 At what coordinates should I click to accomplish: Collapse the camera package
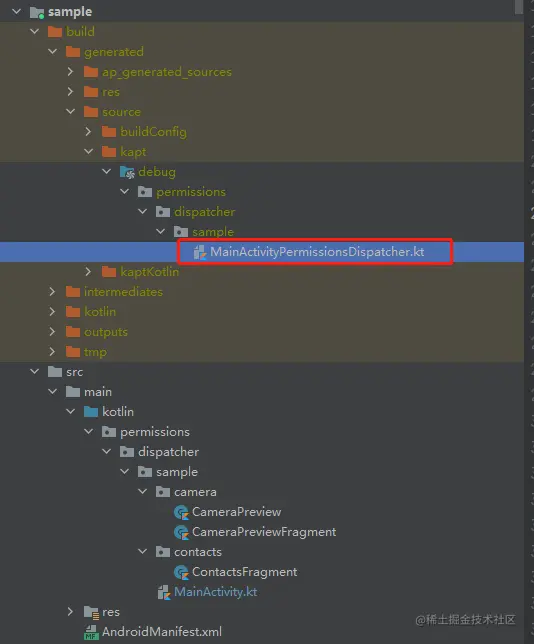point(143,492)
